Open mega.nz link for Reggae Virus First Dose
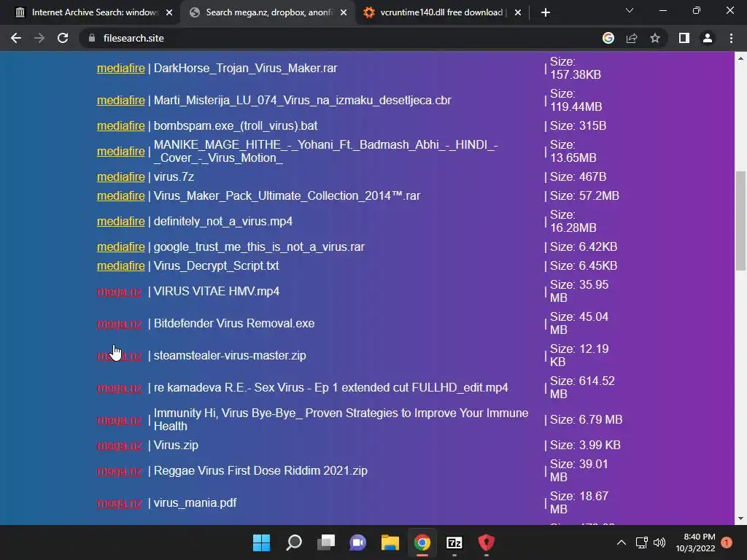747x560 pixels. click(119, 471)
